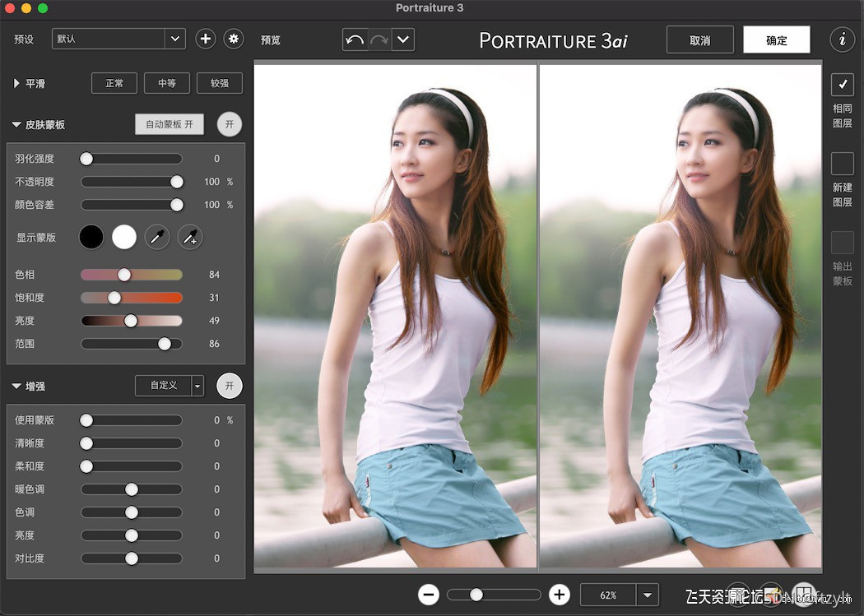The height and width of the screenshot is (616, 864).
Task: Adjust the 羽化强度 slider
Action: tap(131, 159)
